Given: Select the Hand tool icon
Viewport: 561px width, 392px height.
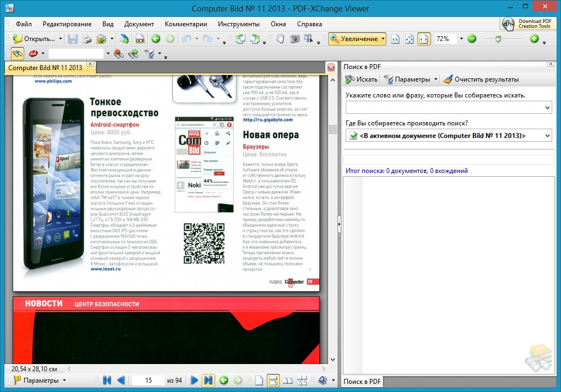Looking at the screenshot, I should click(x=280, y=39).
